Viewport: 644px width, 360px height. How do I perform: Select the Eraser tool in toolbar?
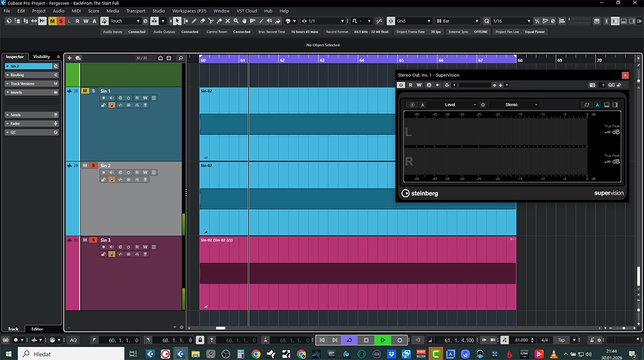[202, 21]
